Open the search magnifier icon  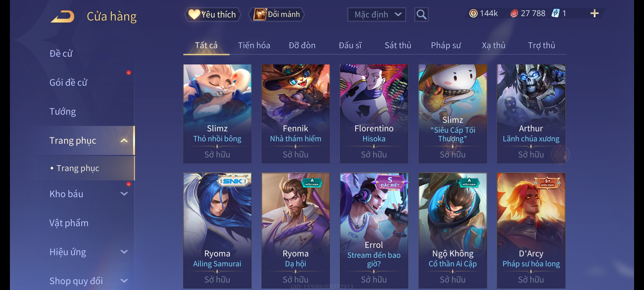[x=421, y=15]
